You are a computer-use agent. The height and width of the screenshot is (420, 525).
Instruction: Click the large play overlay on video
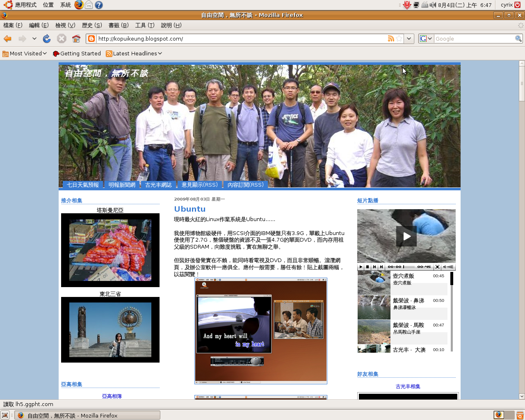[x=406, y=236]
